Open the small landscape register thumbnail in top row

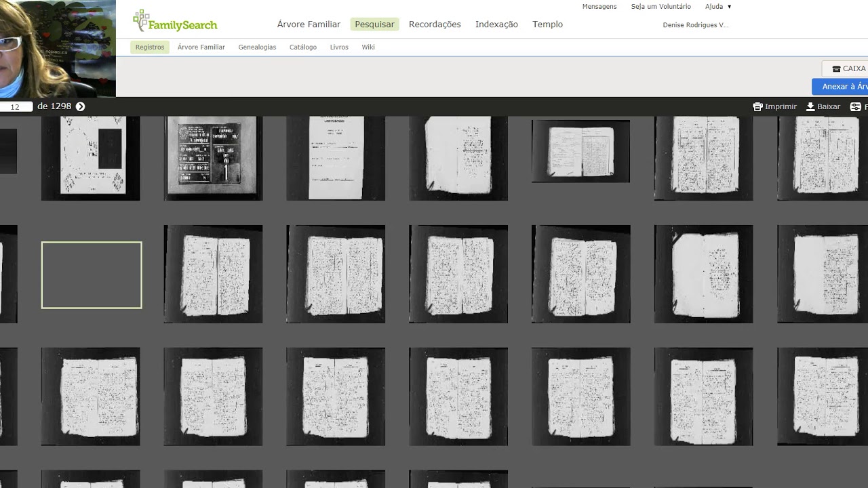[580, 151]
